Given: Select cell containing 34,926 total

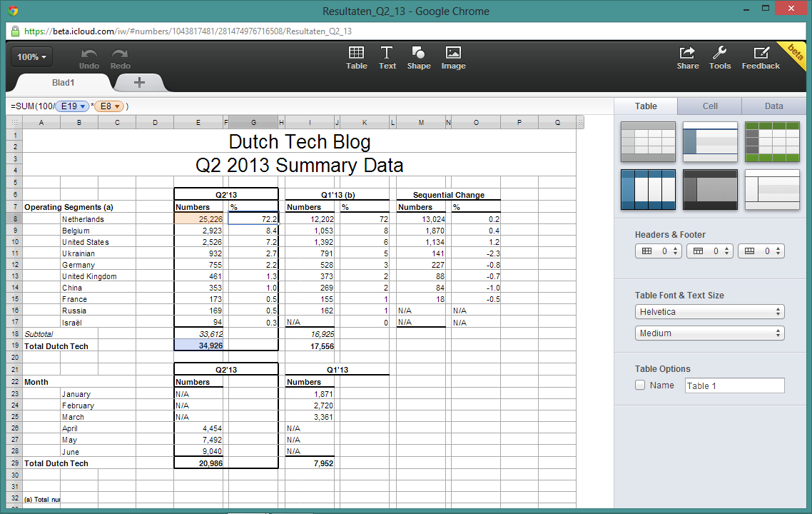Looking at the screenshot, I should coord(199,346).
